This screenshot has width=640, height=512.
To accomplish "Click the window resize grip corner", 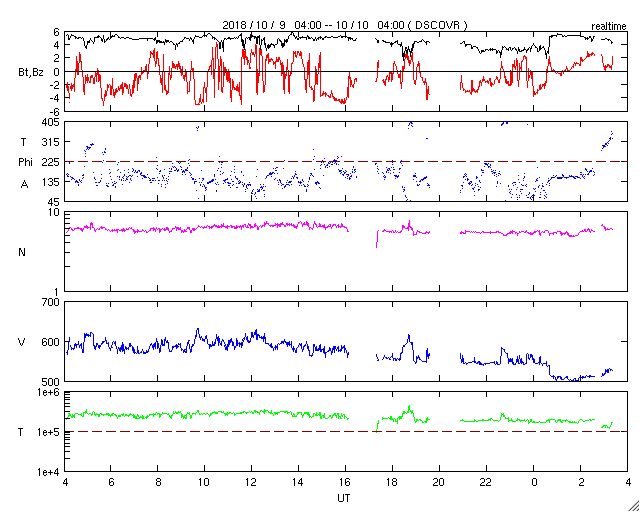I will pyautogui.click(x=634, y=506).
